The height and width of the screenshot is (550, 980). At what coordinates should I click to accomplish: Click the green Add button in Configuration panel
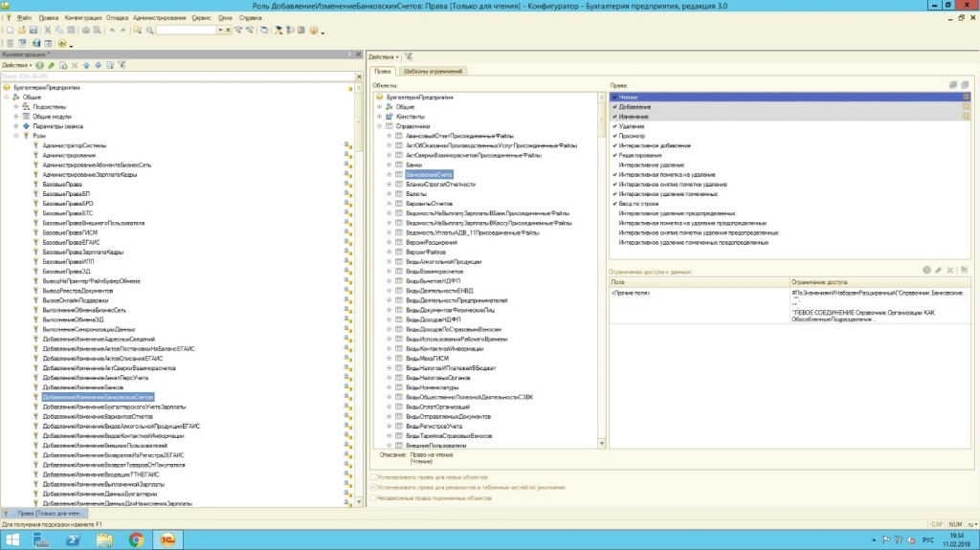41,65
